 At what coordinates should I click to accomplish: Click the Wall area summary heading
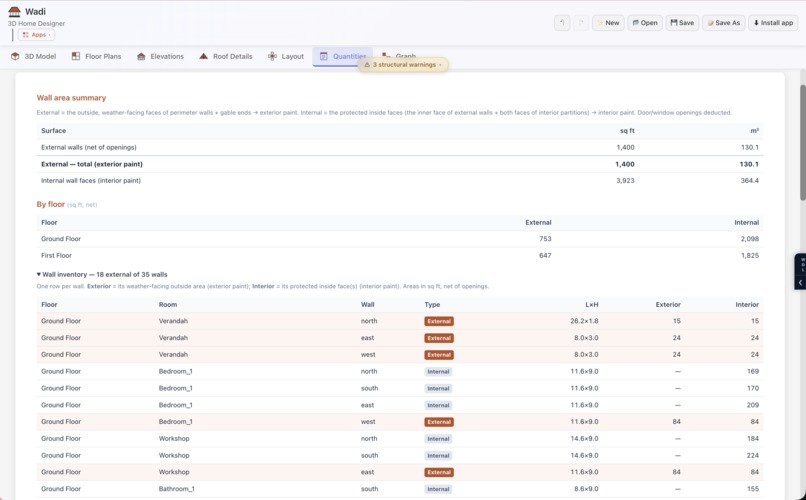point(71,98)
